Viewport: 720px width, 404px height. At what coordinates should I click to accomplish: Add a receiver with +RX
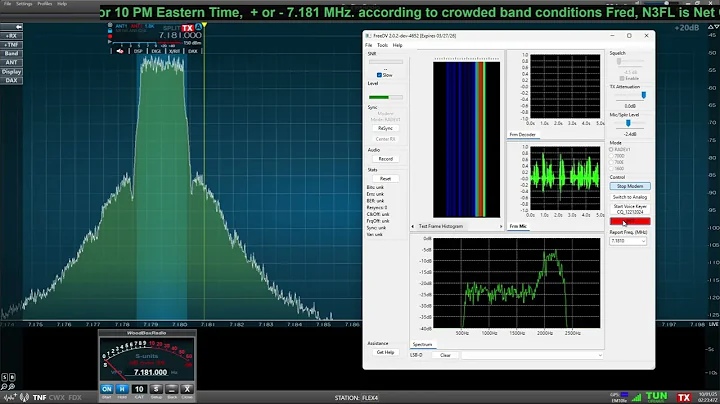tap(11, 36)
